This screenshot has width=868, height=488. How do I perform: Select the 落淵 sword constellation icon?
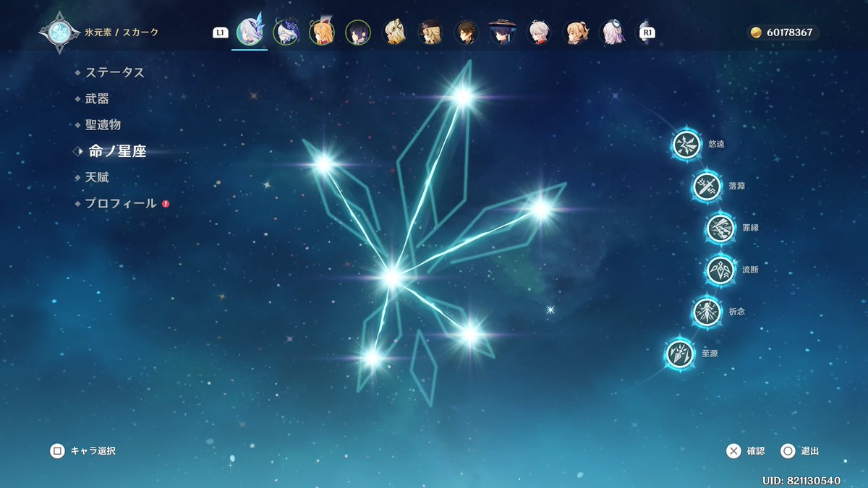[x=706, y=186]
